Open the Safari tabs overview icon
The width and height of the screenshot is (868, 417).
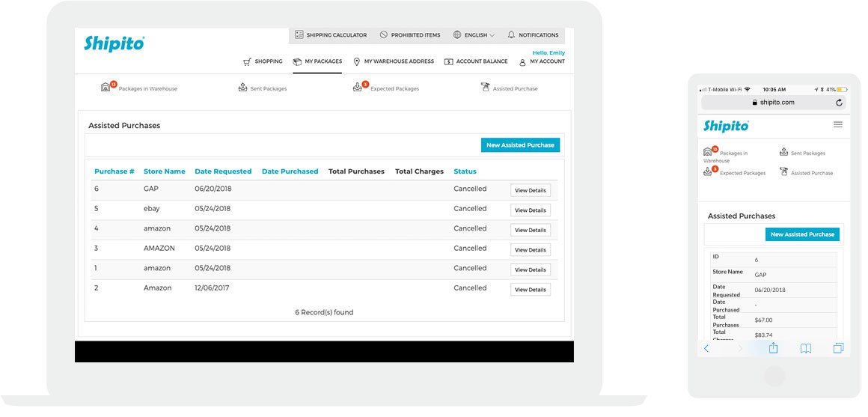pos(838,348)
